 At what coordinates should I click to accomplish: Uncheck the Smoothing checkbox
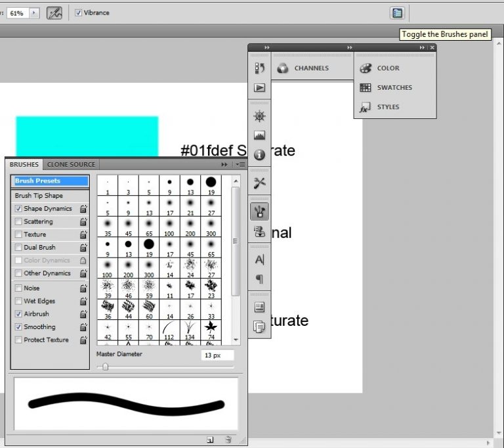coord(18,326)
